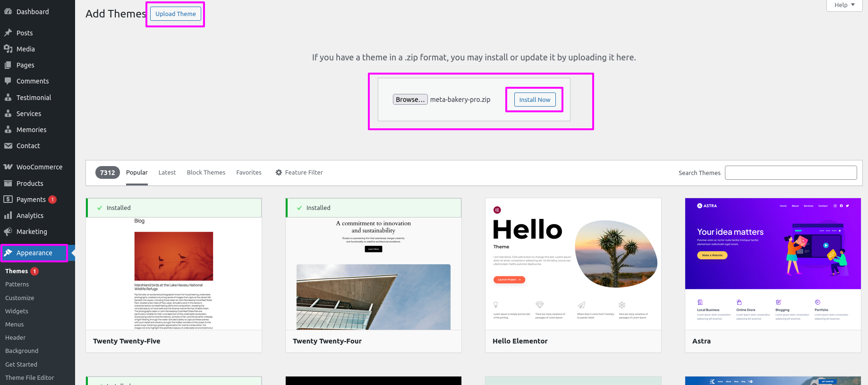Switch to the Latest themes tab
The height and width of the screenshot is (385, 868).
pyautogui.click(x=167, y=173)
